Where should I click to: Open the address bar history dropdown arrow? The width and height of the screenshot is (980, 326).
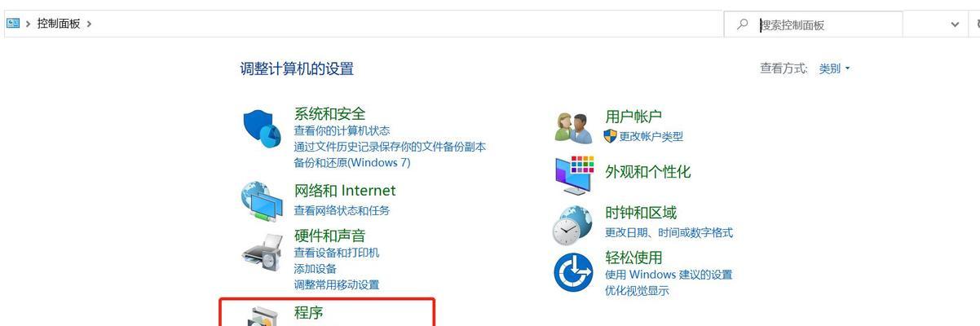[x=955, y=24]
